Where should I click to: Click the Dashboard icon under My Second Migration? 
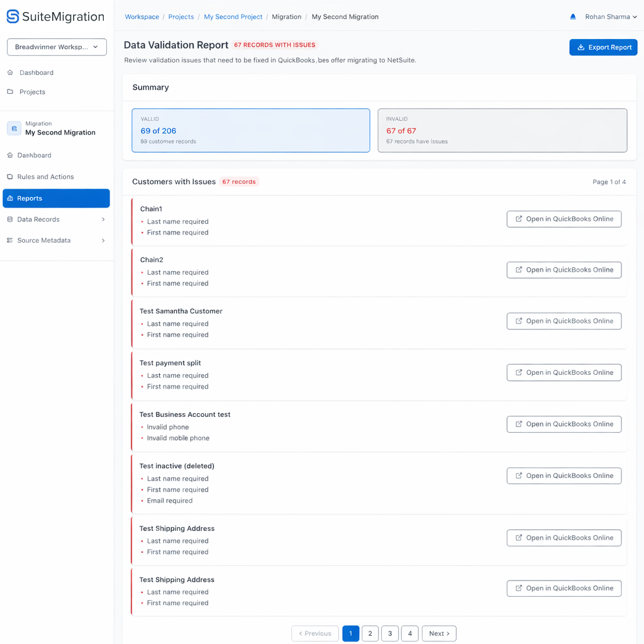click(10, 155)
